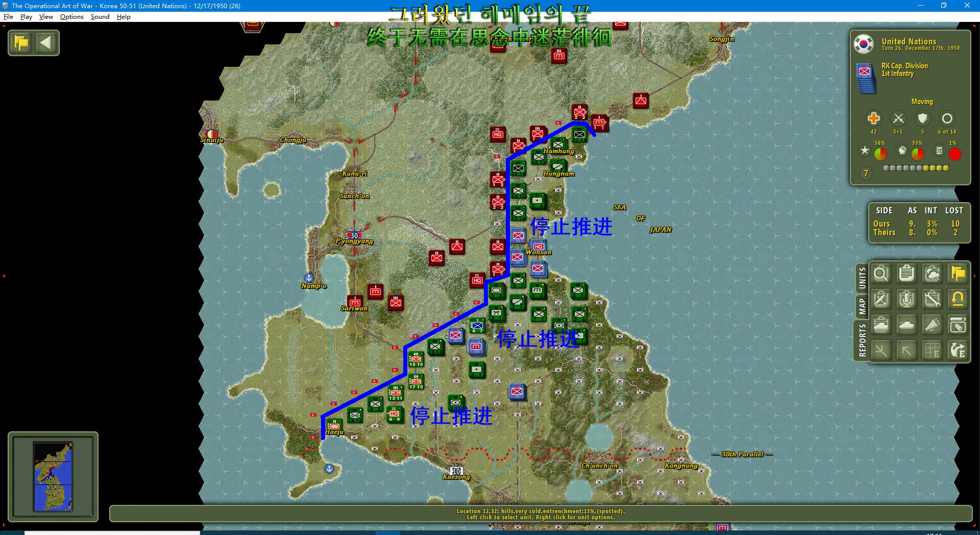Click the crossed swords attack strength icon
Image resolution: width=980 pixels, height=535 pixels.
pyautogui.click(x=898, y=118)
